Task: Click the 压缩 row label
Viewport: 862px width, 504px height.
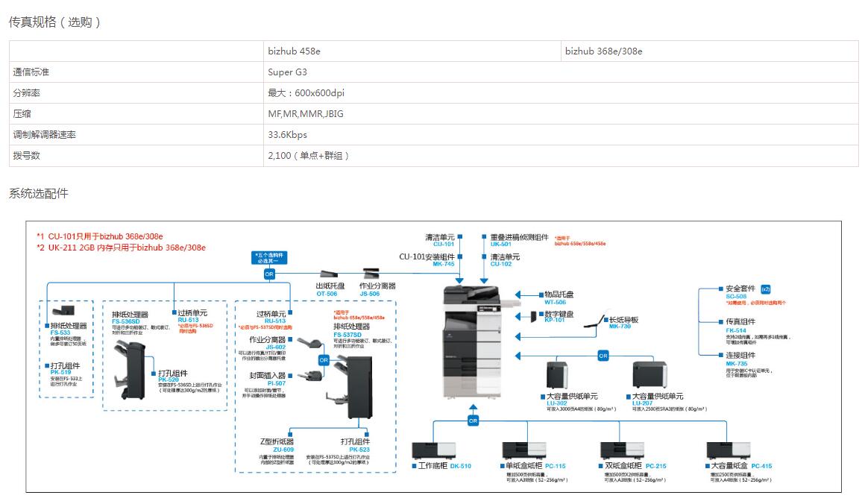Action: click(22, 114)
